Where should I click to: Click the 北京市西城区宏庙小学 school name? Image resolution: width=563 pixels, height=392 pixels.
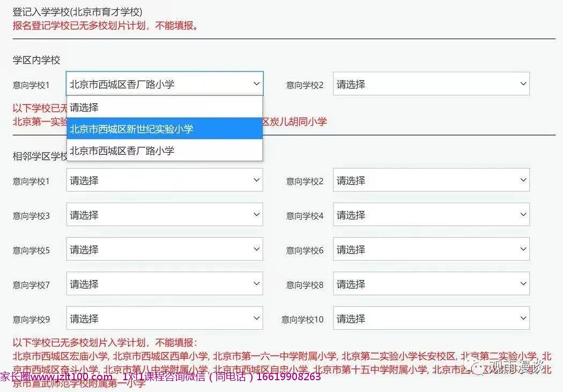60,356
